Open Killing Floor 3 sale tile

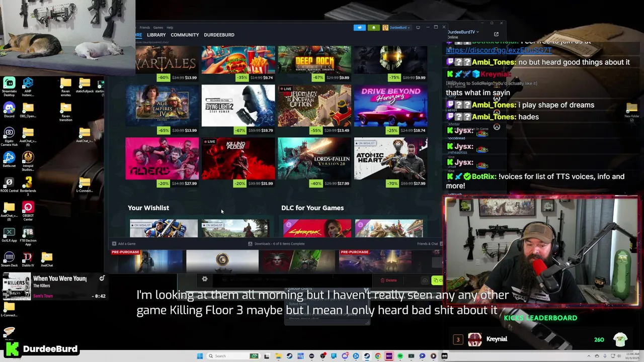(x=238, y=162)
